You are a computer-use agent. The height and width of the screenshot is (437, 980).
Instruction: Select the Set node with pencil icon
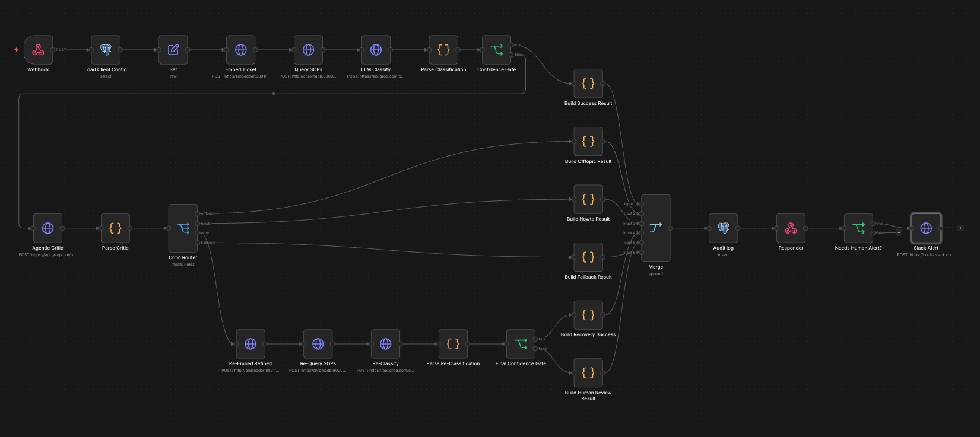tap(173, 50)
